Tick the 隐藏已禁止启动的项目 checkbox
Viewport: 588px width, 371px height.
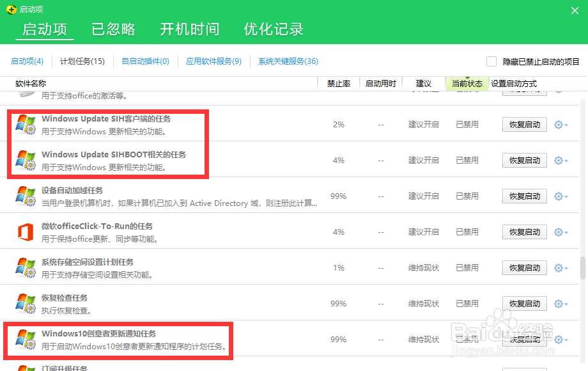[491, 61]
